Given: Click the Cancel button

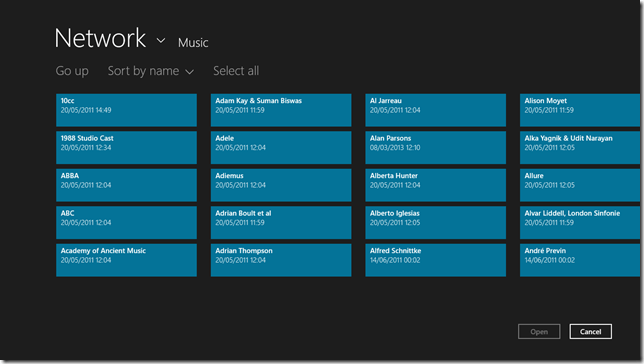Looking at the screenshot, I should point(590,332).
